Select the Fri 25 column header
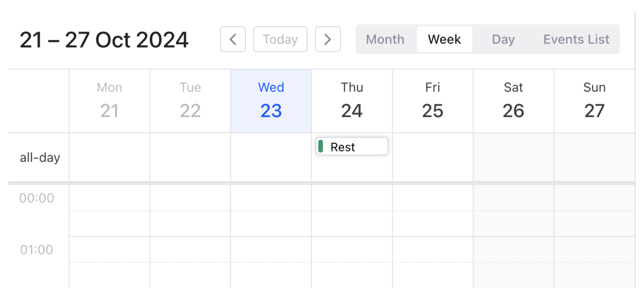The width and height of the screenshot is (644, 299). 433,101
